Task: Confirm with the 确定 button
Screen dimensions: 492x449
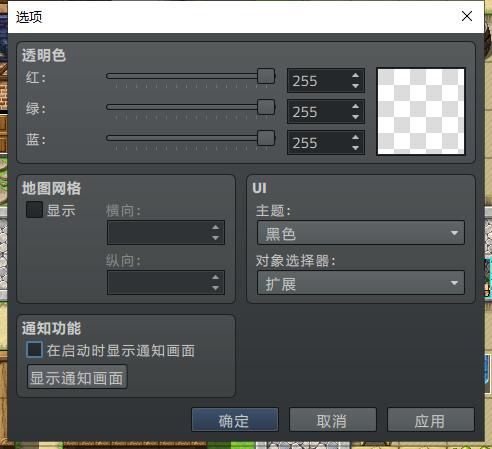Action: (235, 420)
